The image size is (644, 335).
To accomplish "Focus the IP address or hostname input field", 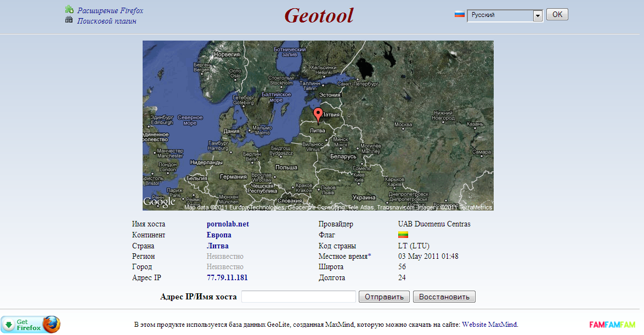I will pyautogui.click(x=298, y=297).
